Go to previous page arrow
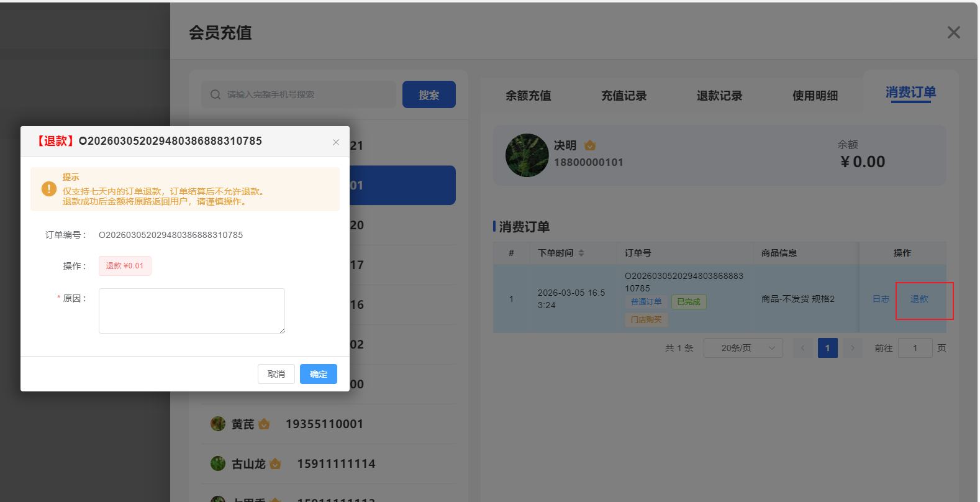The height and width of the screenshot is (502, 980). 802,348
